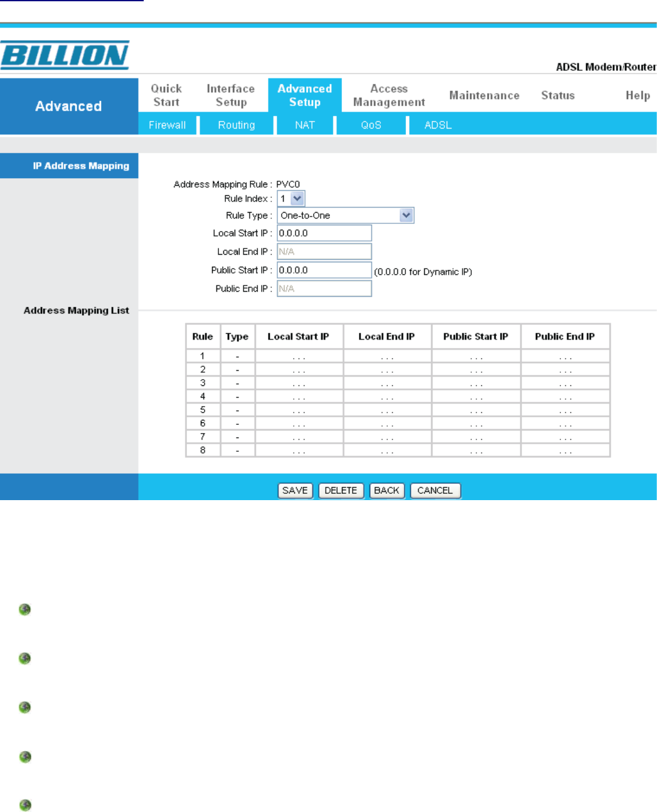The image size is (657, 812).
Task: Focus the Public Start IP field
Action: tap(324, 270)
